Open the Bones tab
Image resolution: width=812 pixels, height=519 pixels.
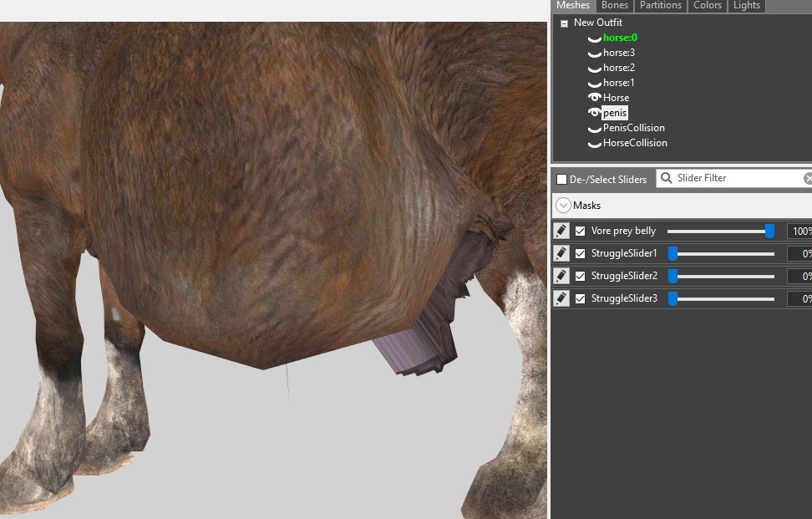(x=615, y=6)
